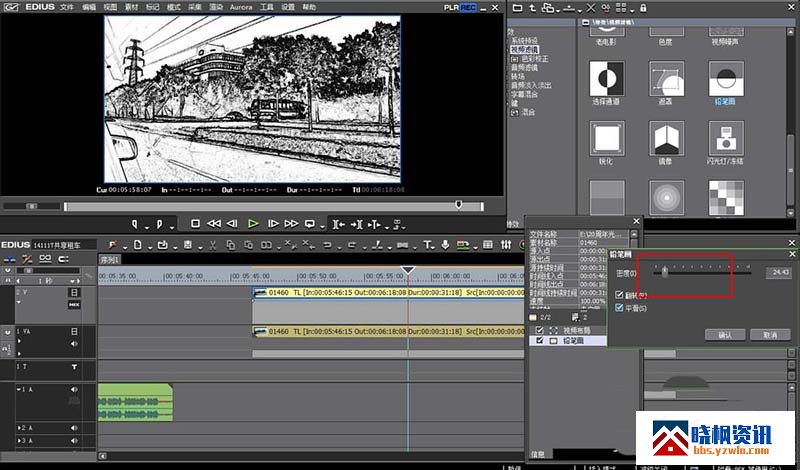Screen dimensions: 800x470
Task: Click the Rewind button in player
Action: click(214, 224)
